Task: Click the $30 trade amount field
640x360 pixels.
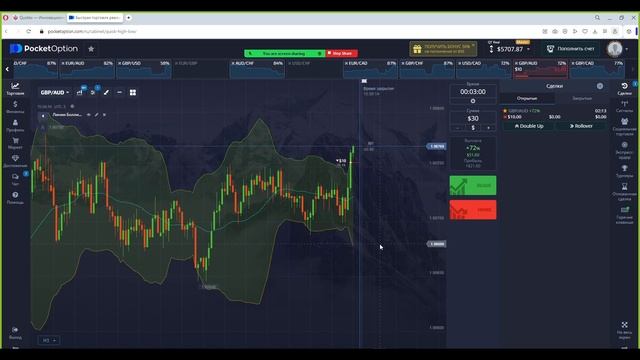Action: coord(473,118)
